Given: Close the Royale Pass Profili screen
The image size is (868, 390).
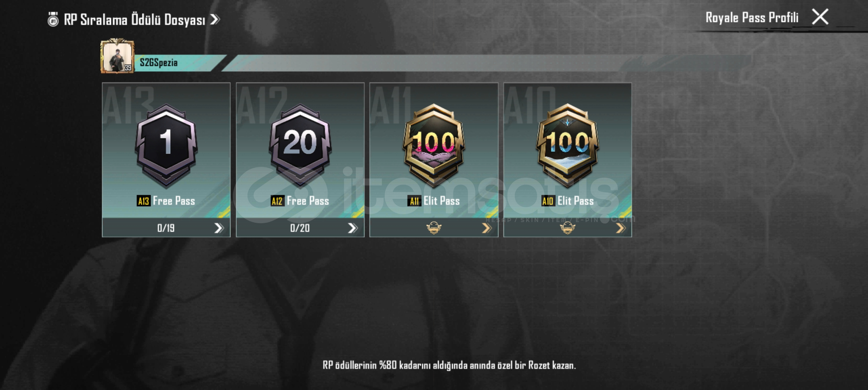Looking at the screenshot, I should point(820,17).
